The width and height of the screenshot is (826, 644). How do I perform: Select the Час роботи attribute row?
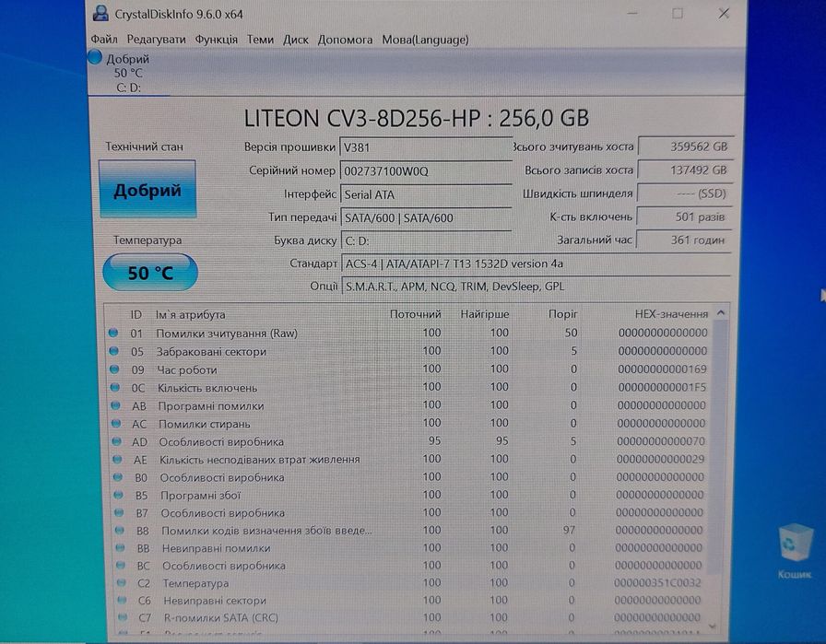[408, 369]
